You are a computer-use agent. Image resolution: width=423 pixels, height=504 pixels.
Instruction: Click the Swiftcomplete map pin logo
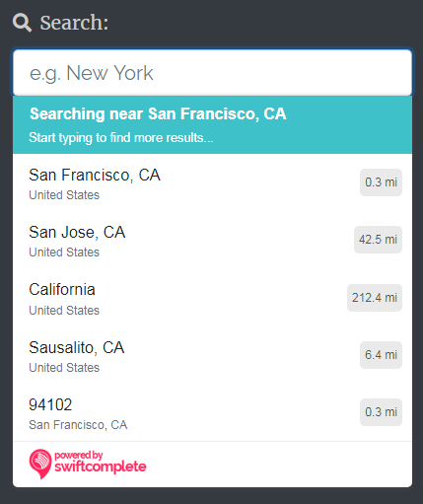click(40, 464)
